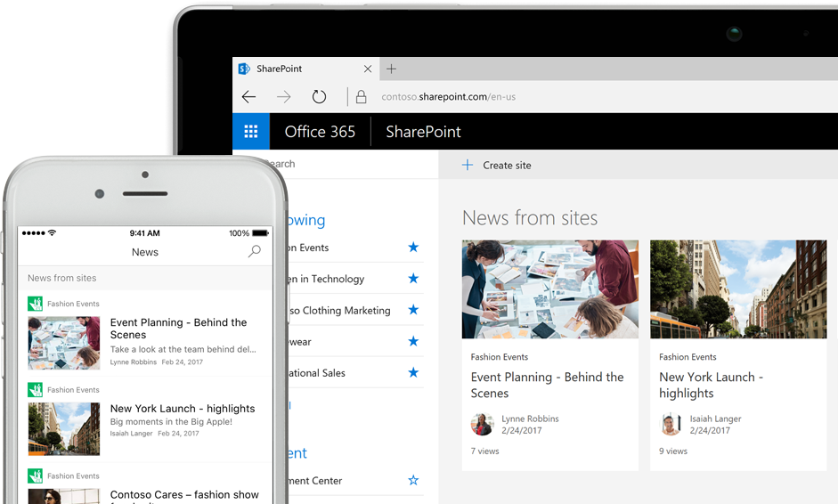838x504 pixels.
Task: Open Office 365 from the suite bar
Action: point(320,132)
